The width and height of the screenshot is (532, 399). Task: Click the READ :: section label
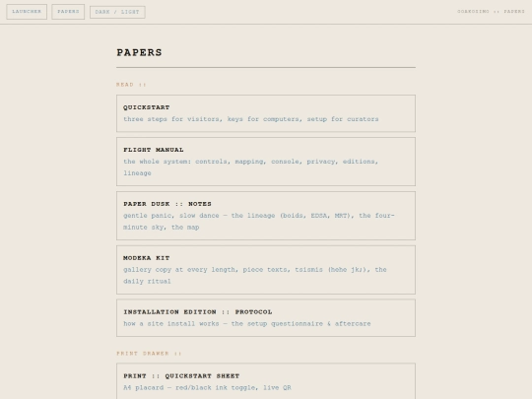[131, 85]
